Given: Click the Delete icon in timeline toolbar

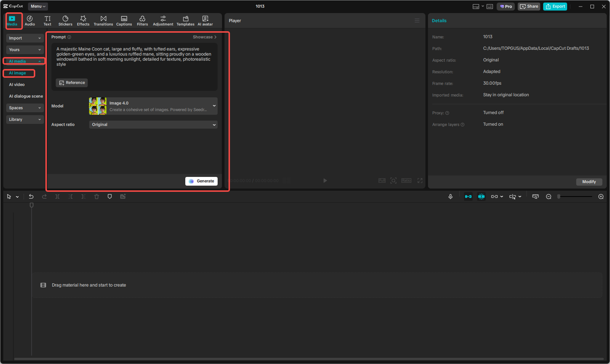Looking at the screenshot, I should (96, 196).
